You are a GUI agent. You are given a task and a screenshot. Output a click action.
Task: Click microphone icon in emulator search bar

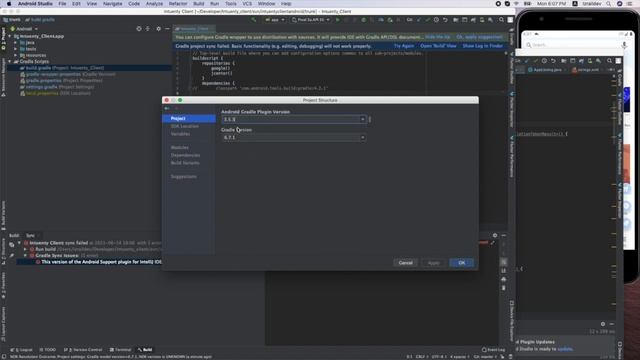pos(624,45)
